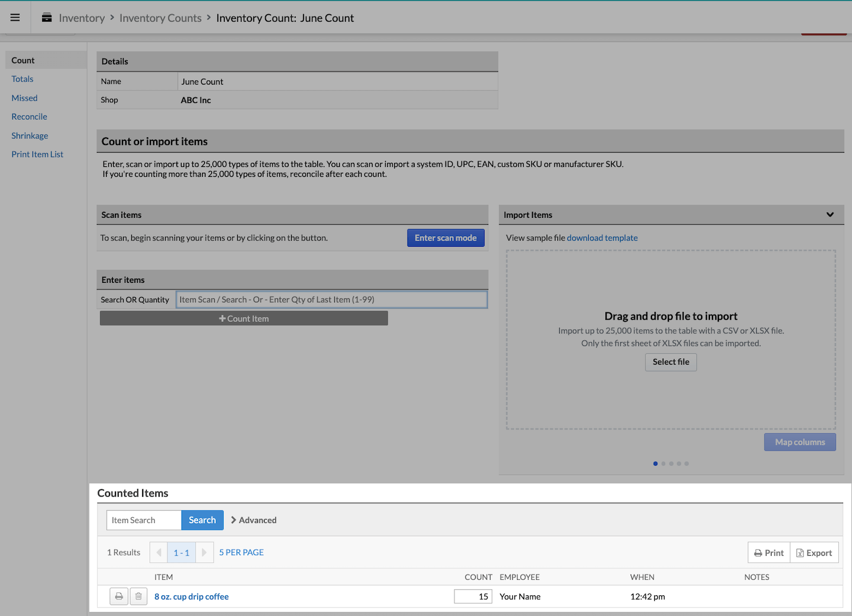Open Print Item List in sidebar
Viewport: 852px width, 616px height.
[x=37, y=154]
